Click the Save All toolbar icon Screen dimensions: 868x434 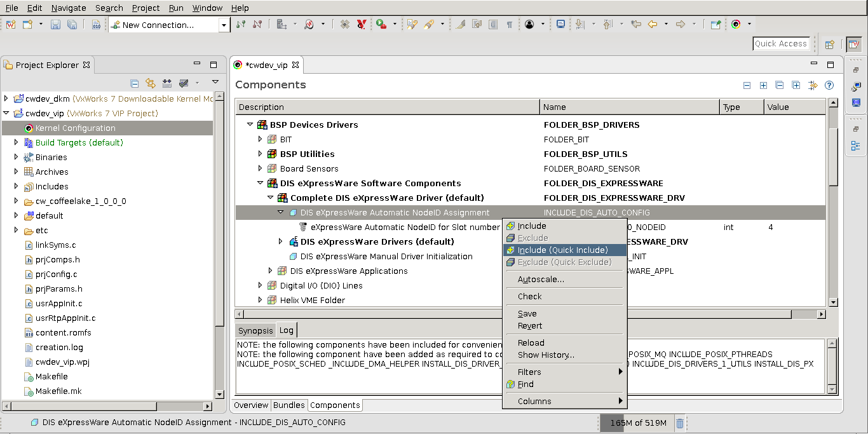[72, 25]
